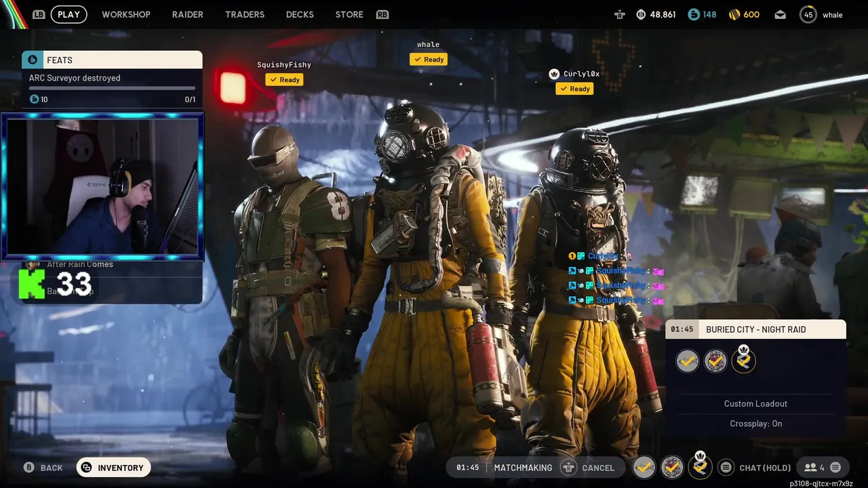Select the DECKS tab
Screen dimensions: 868x488
(x=300, y=14)
